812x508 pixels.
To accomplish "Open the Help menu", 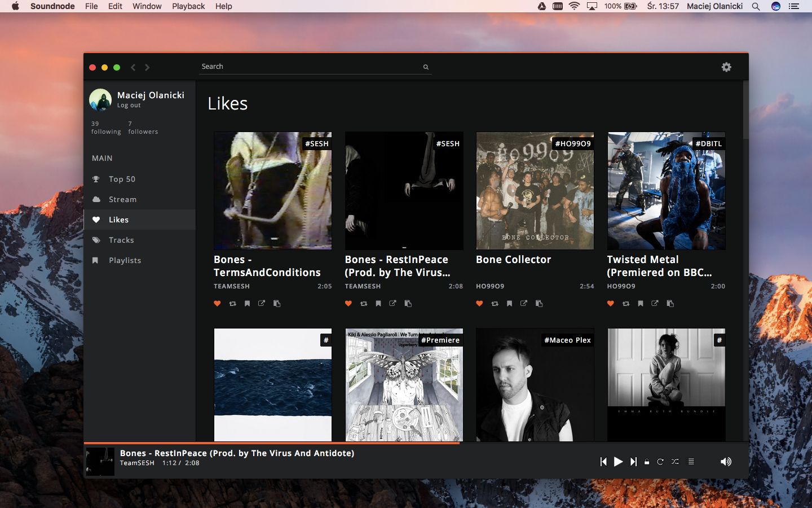I will (223, 6).
